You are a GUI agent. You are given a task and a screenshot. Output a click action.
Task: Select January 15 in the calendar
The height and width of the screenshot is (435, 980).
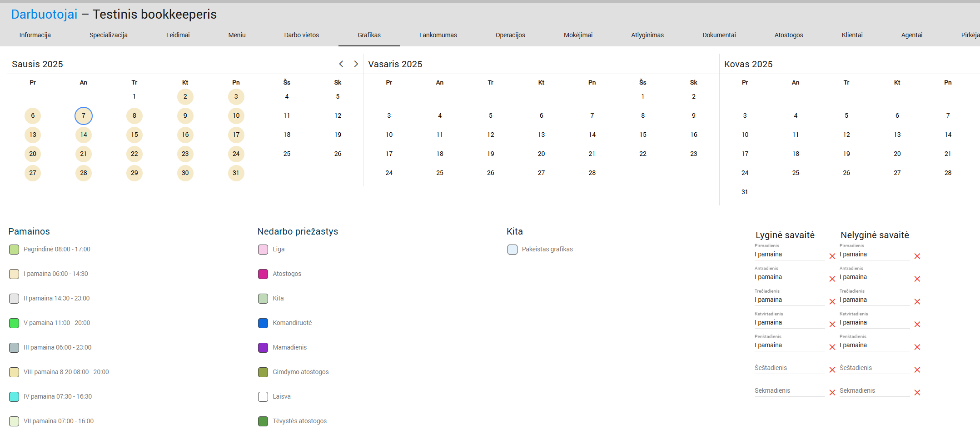134,135
